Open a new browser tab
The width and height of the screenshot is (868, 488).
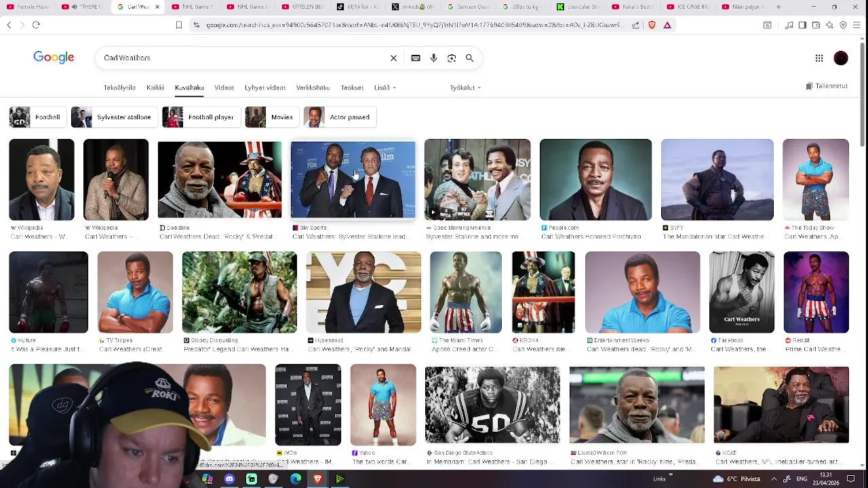click(x=778, y=7)
